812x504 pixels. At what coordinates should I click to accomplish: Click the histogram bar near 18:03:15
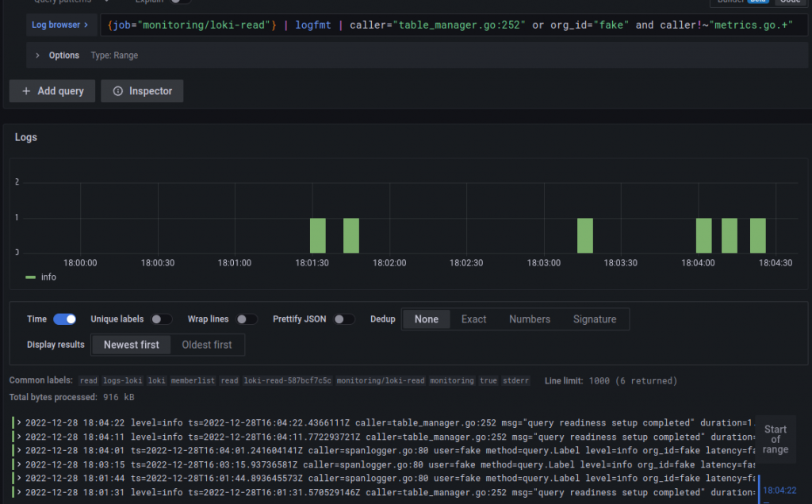click(x=585, y=235)
